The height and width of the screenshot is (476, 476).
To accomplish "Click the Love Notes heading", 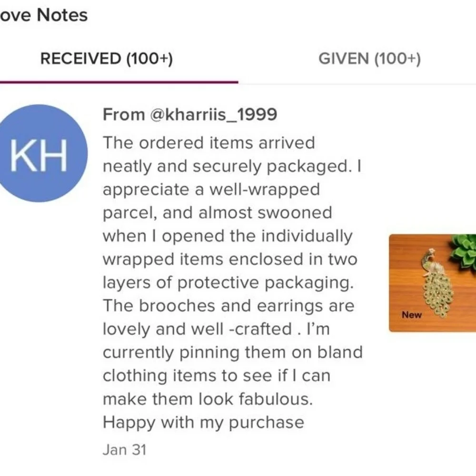I will point(44,15).
